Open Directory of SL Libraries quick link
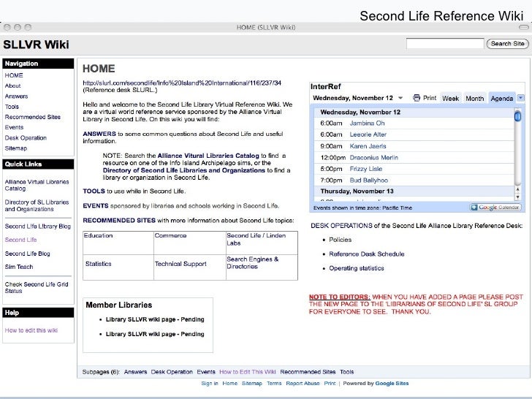Screen dimensions: 532x399 pos(37,205)
